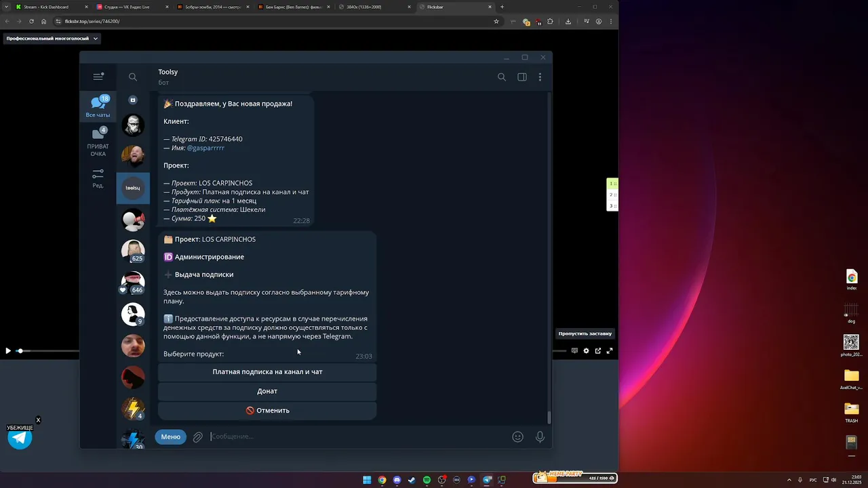
Task: Open 'AxelChat_v...' desktop folder
Action: 851,379
